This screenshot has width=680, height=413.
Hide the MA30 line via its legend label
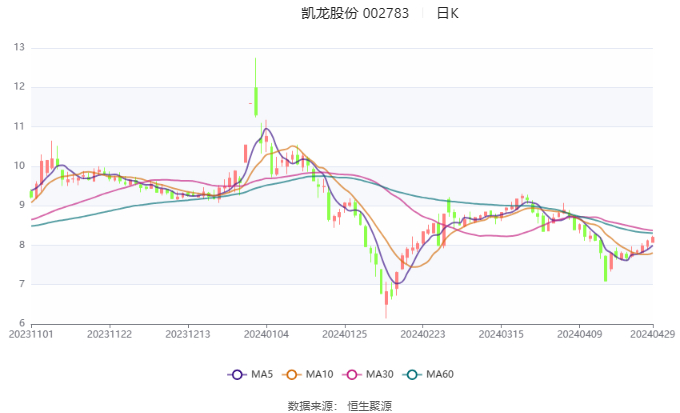pos(378,374)
